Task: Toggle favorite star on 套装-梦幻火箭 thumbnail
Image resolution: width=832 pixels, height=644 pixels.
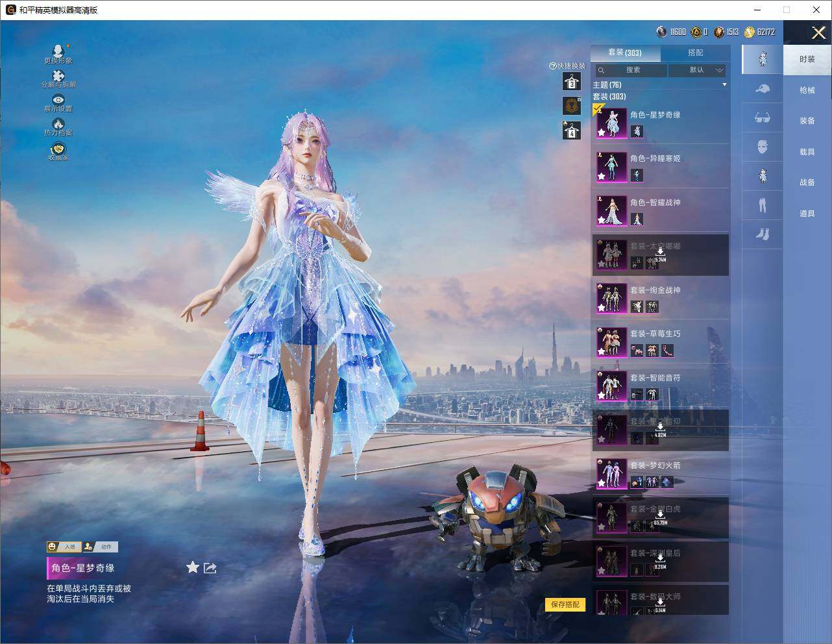Action: tap(602, 483)
